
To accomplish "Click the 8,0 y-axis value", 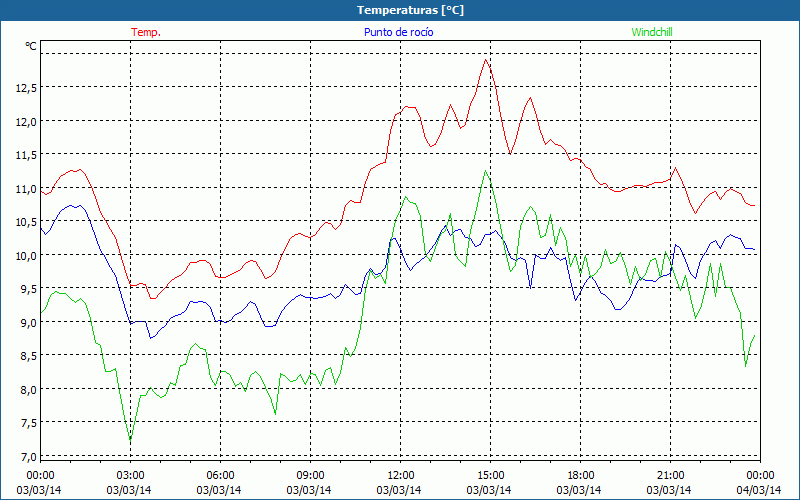I will (29, 389).
